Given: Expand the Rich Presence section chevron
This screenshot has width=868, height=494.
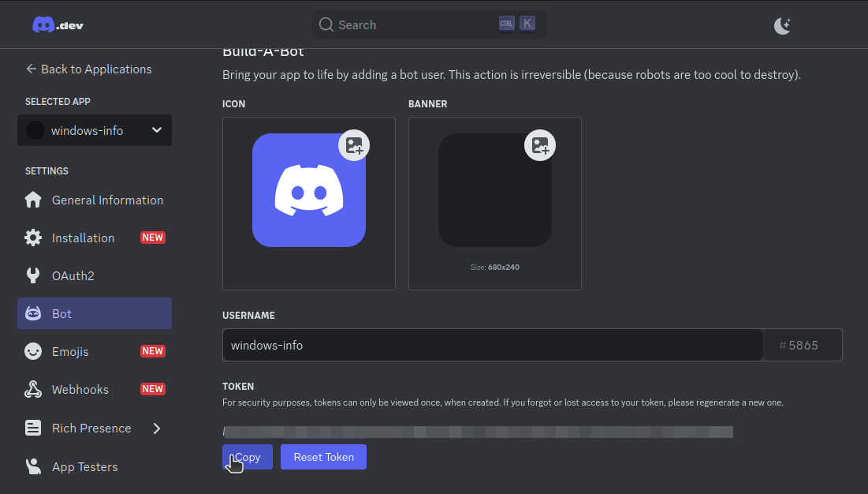Looking at the screenshot, I should click(157, 428).
